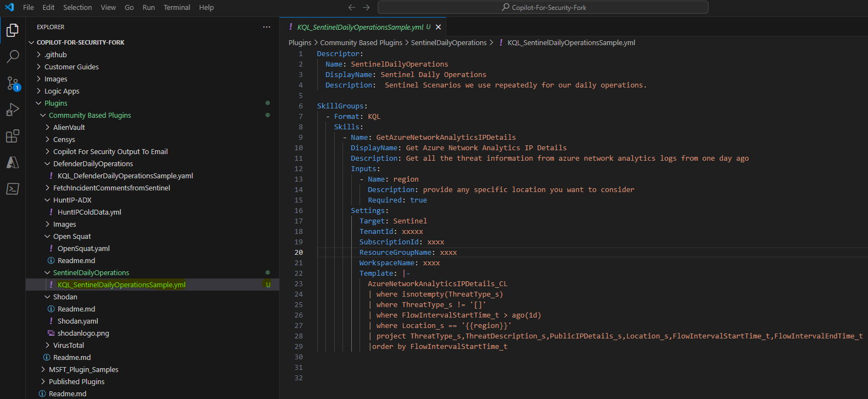Image resolution: width=868 pixels, height=399 pixels.
Task: Open Source Control view with badge
Action: point(13,83)
